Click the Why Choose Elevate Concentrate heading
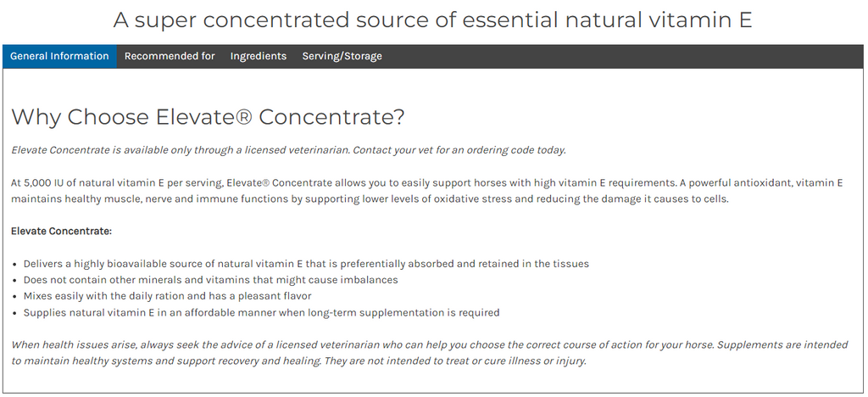 pos(209,117)
